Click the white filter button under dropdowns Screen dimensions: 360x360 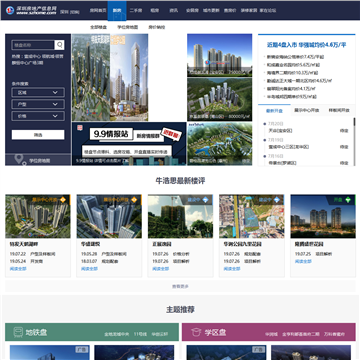pyautogui.click(x=38, y=135)
